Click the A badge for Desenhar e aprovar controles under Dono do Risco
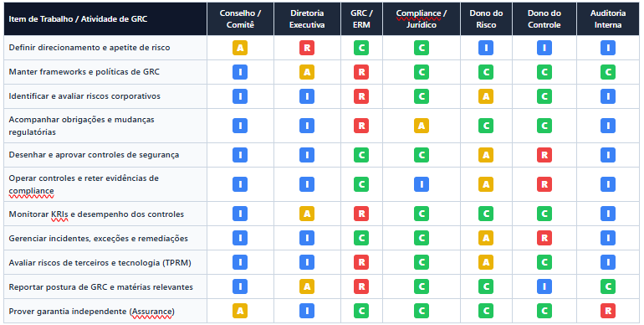Screen dimensions: 644x325 tap(486, 155)
